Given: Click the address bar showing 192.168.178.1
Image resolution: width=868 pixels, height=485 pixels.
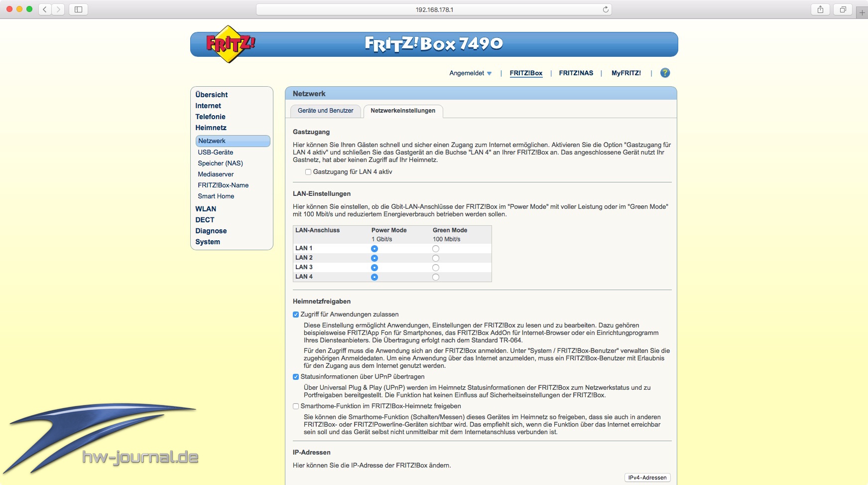Looking at the screenshot, I should 434,9.
